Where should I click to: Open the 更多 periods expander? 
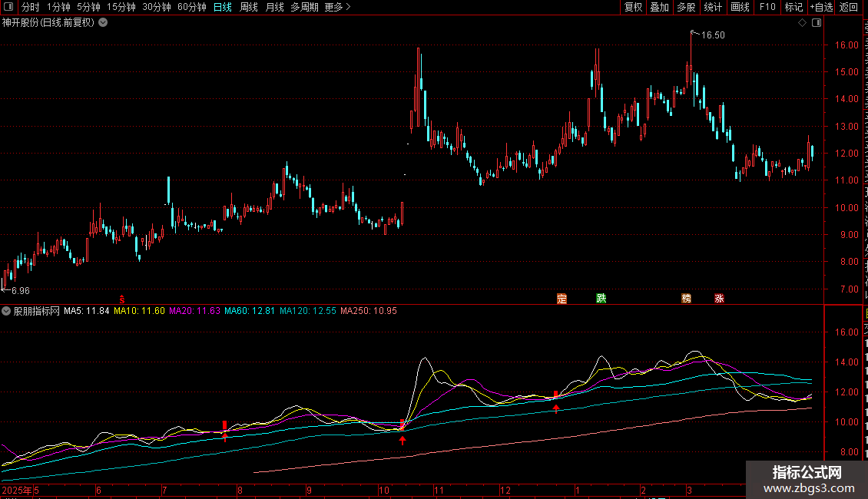[x=337, y=7]
